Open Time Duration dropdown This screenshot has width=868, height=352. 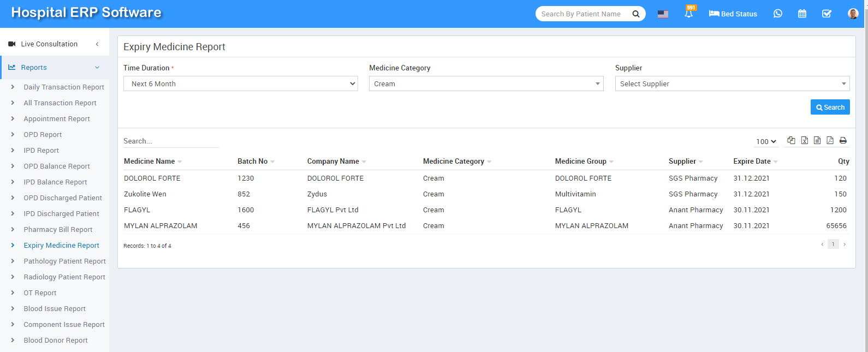(x=240, y=83)
